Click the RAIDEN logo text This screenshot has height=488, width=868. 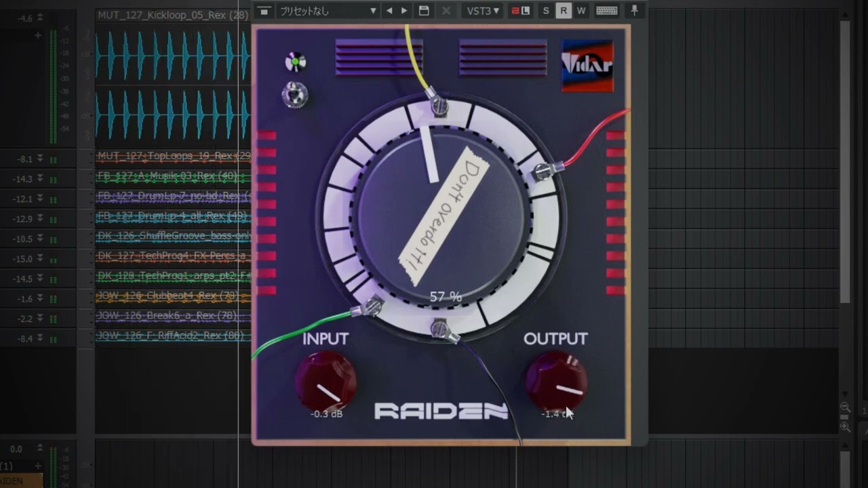(x=441, y=411)
